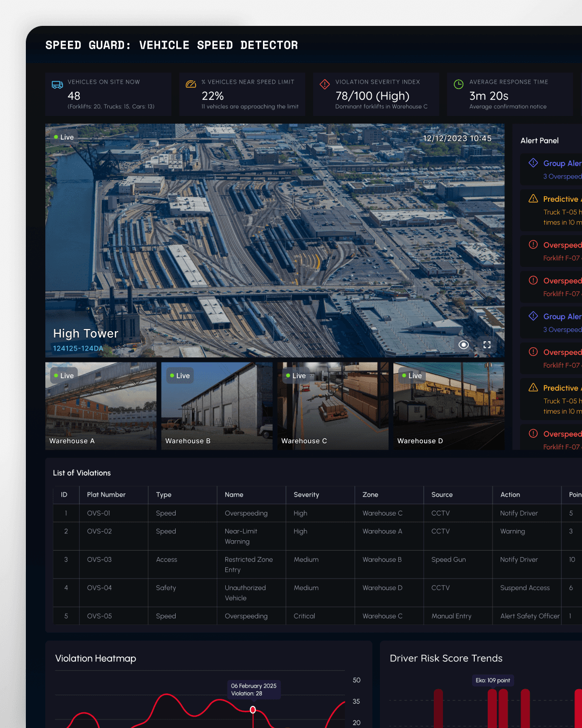Click the second Group Alert diamond icon
This screenshot has width=582, height=728.
coord(533,315)
